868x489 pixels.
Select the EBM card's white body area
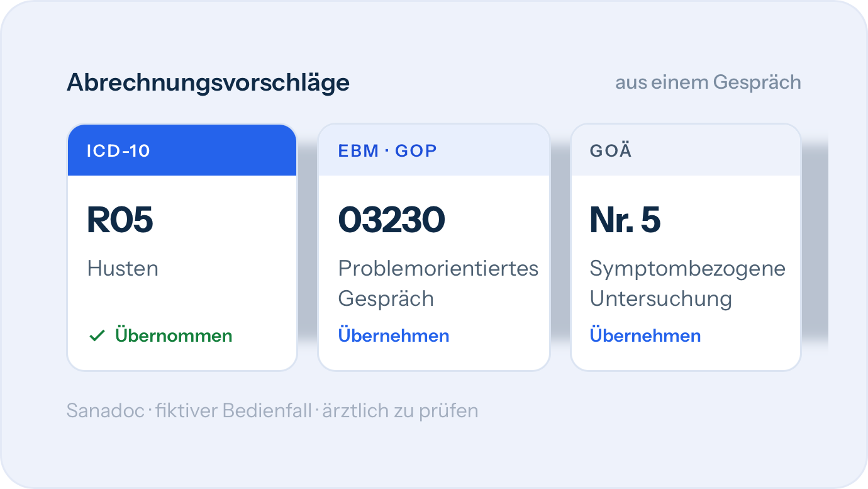point(434,273)
